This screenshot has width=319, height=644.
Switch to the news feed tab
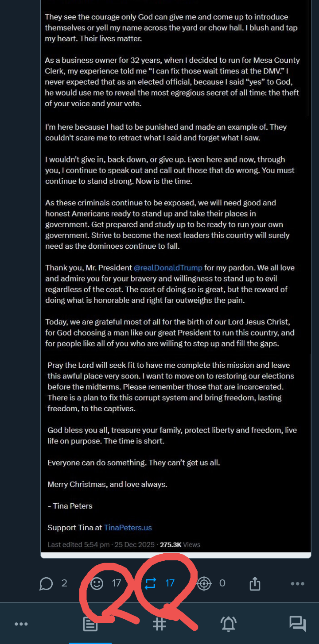(90, 624)
